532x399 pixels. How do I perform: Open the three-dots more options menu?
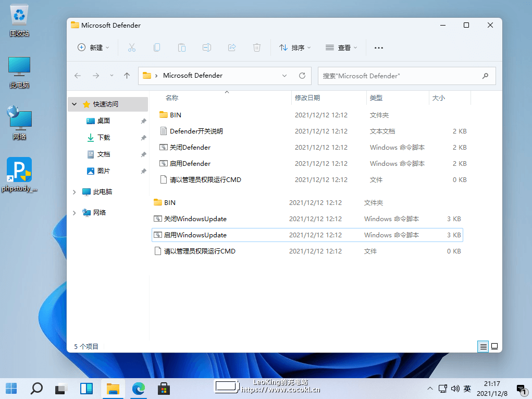click(379, 48)
